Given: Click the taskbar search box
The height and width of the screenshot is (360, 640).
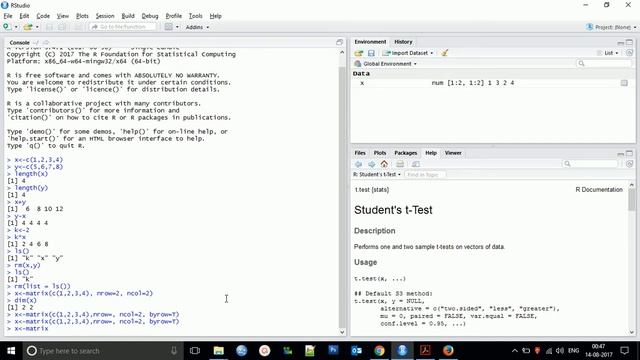Looking at the screenshot, I should pos(102,351).
